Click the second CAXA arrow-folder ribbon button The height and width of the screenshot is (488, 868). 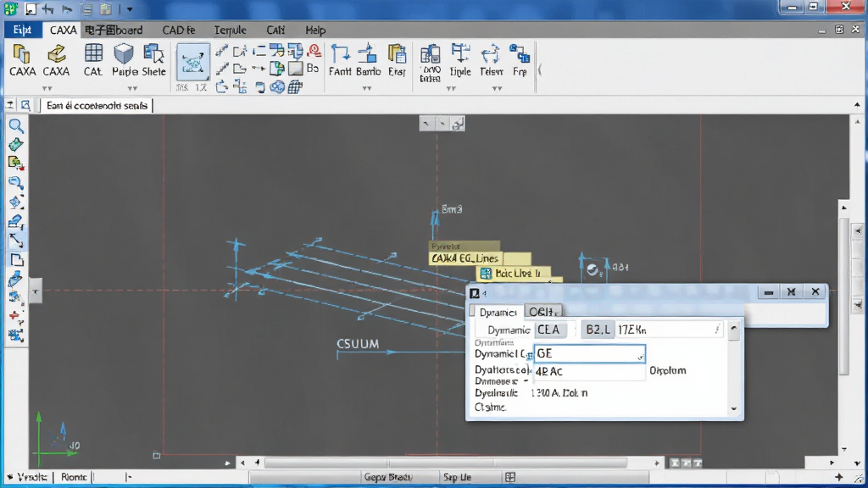(x=56, y=60)
